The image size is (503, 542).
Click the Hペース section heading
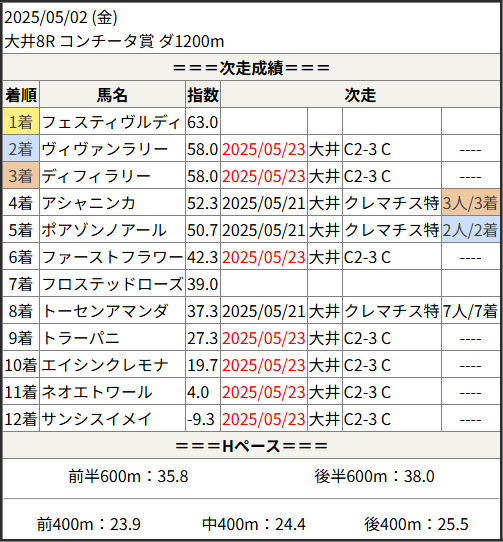pos(251,446)
